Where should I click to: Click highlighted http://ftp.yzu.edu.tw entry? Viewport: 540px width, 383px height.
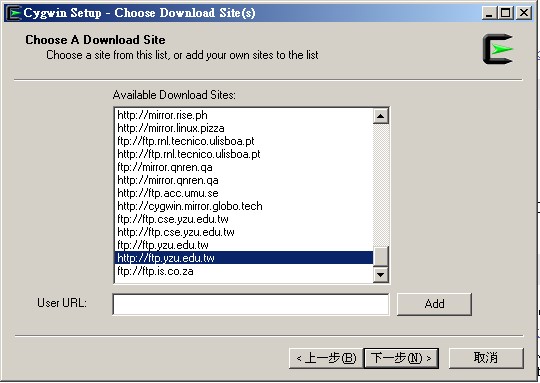[x=243, y=258]
